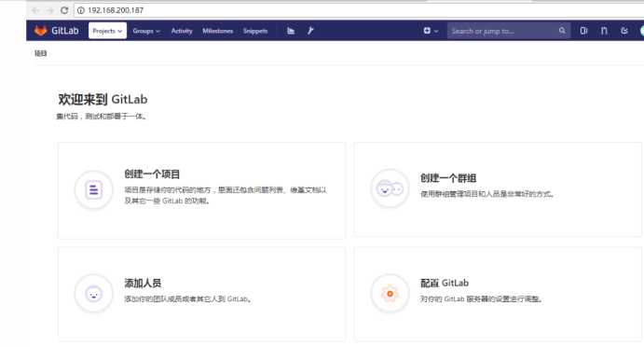Image resolution: width=644 pixels, height=347 pixels.
Task: Click the create project document icon
Action: (x=93, y=190)
